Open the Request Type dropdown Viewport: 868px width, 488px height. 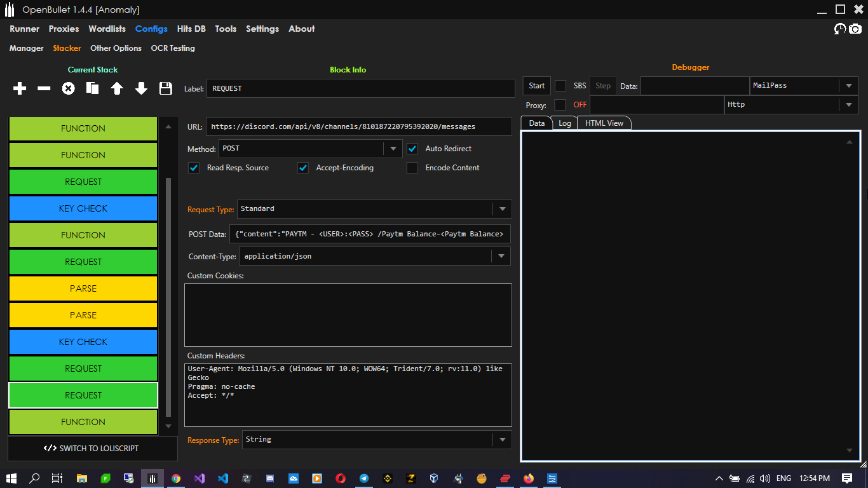[x=374, y=208]
